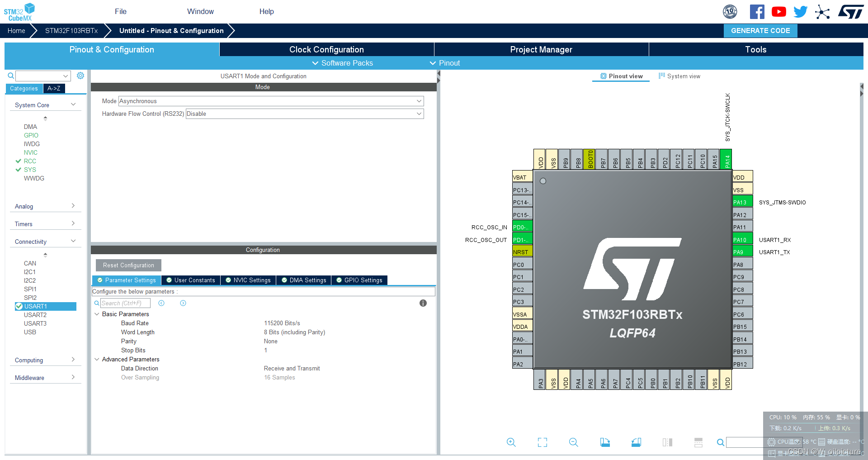The width and height of the screenshot is (868, 460).
Task: Click the stacked layout view icon
Action: coord(698,442)
